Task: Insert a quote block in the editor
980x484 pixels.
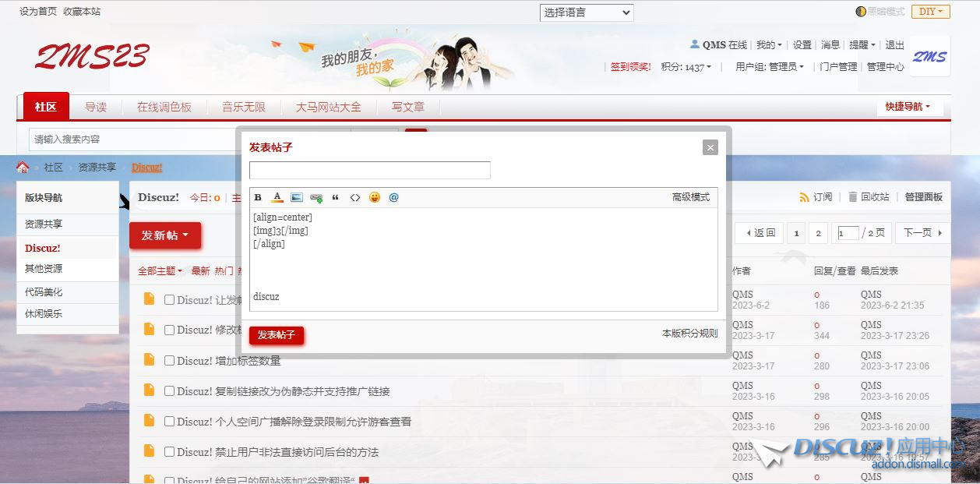Action: pos(336,197)
